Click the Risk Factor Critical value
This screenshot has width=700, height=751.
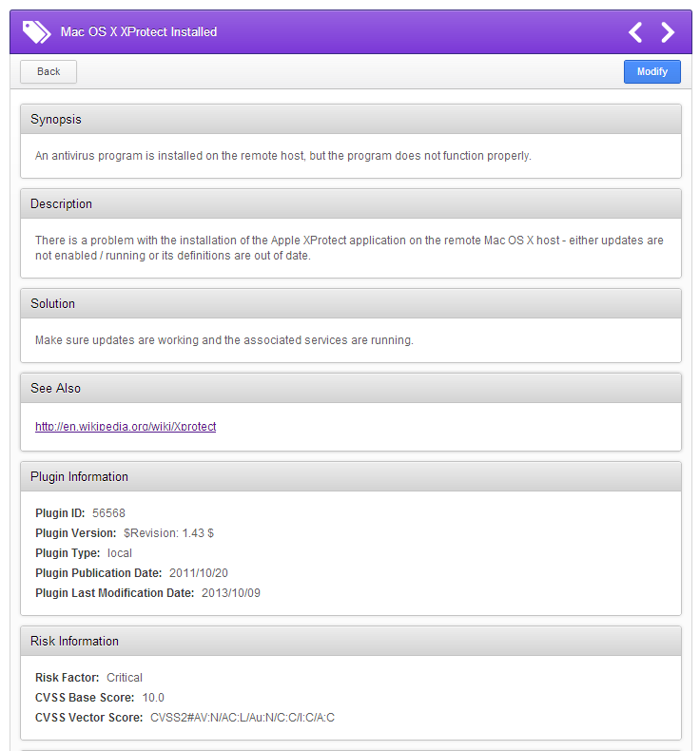125,678
